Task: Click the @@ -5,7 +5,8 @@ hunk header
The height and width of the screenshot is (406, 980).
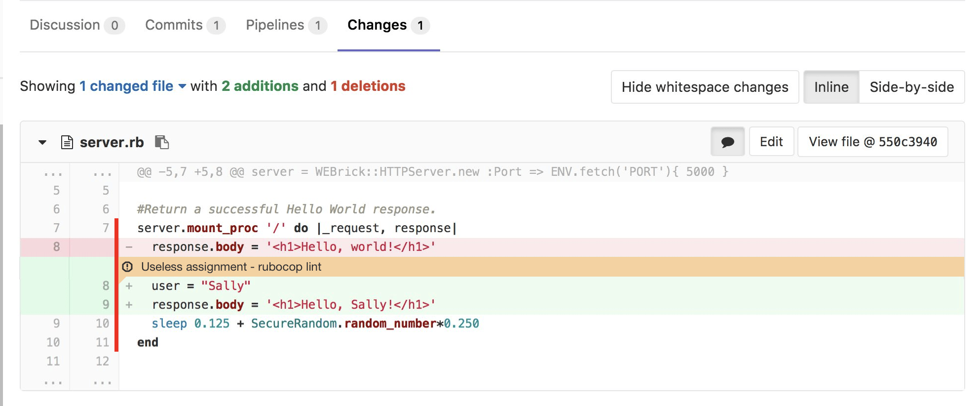Action: coord(432,172)
